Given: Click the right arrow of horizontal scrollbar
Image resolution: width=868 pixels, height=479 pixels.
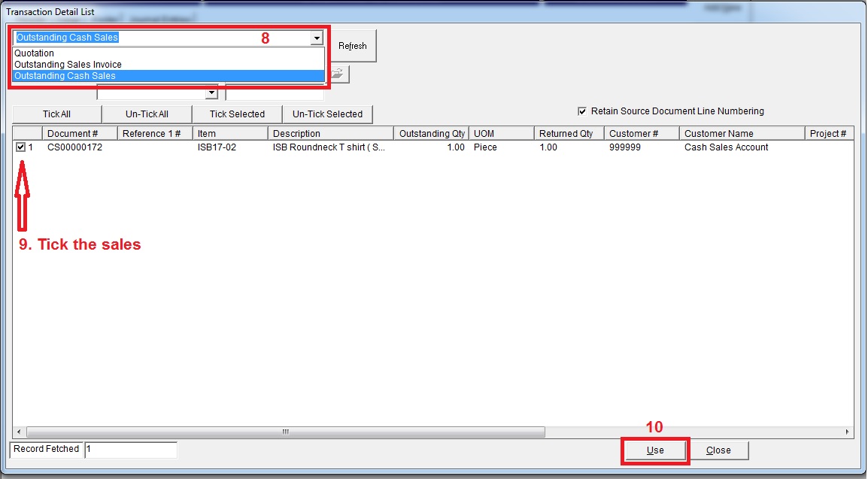Looking at the screenshot, I should point(847,432).
